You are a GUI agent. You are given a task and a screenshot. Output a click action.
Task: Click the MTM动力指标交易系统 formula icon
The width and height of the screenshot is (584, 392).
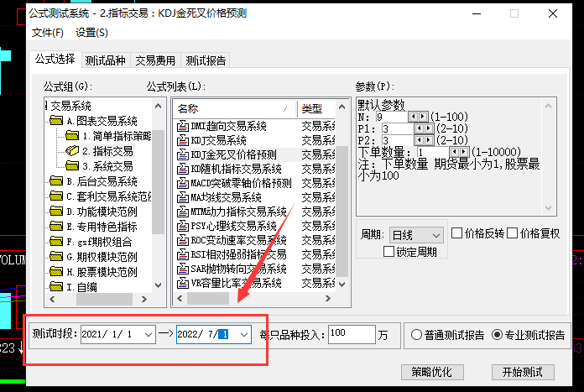183,212
